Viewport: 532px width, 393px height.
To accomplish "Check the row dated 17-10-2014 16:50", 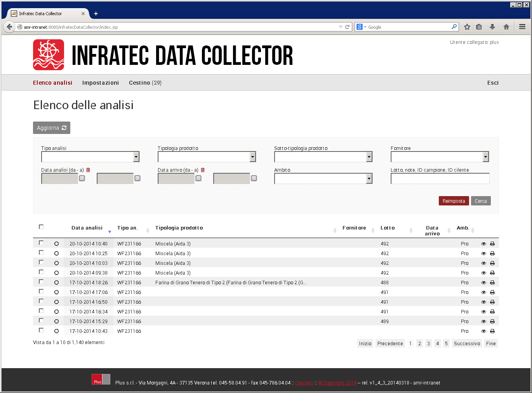I will tap(41, 301).
